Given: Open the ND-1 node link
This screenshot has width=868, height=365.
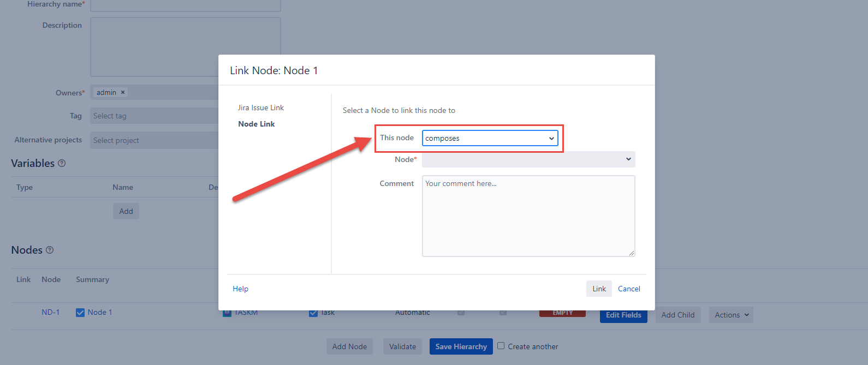Looking at the screenshot, I should click(x=50, y=312).
